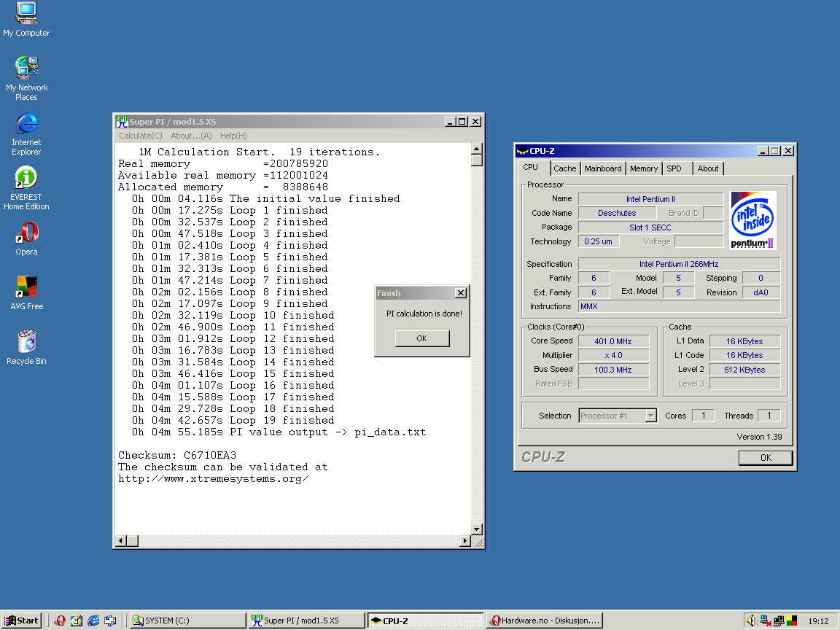
Task: Click the 100.3 MHz bus speed value
Action: click(613, 370)
